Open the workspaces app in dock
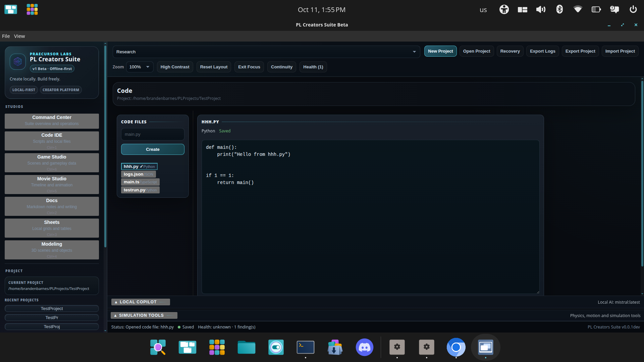Viewport: 644px width, 362px height. pos(187,347)
